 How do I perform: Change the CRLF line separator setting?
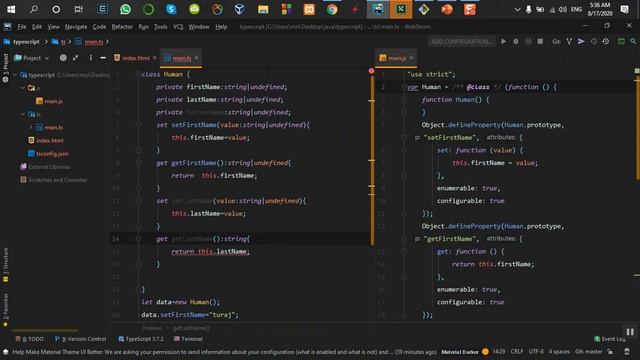coord(517,351)
